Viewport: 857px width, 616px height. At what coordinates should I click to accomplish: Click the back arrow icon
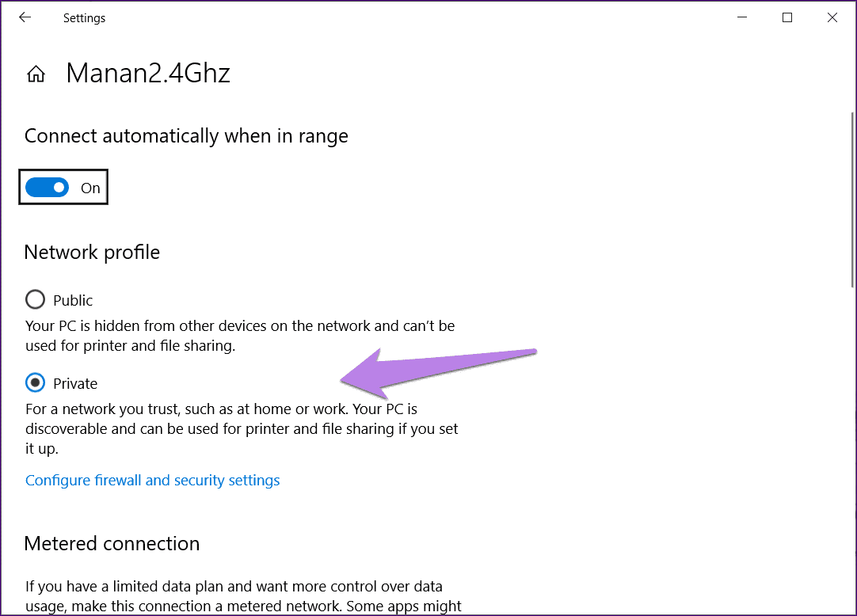click(25, 17)
